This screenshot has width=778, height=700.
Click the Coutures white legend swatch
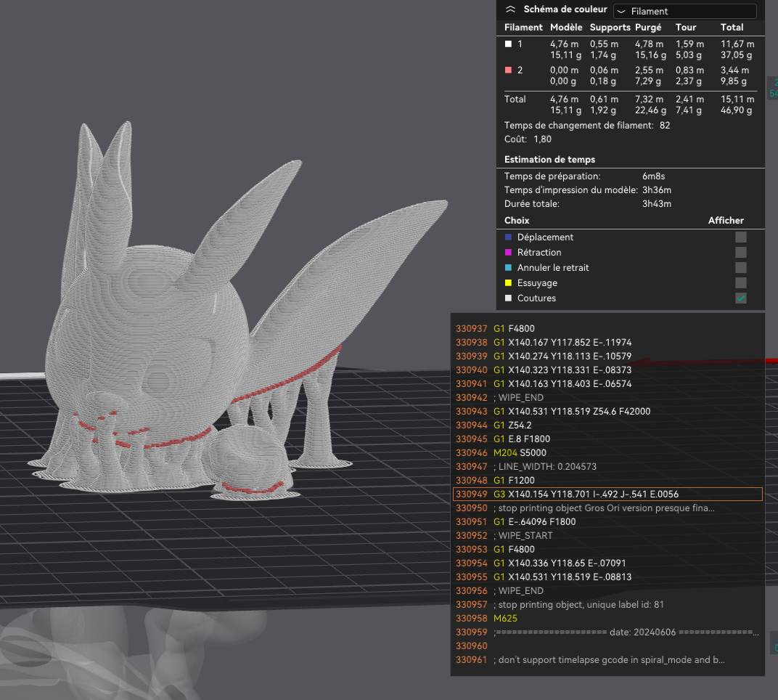click(508, 298)
